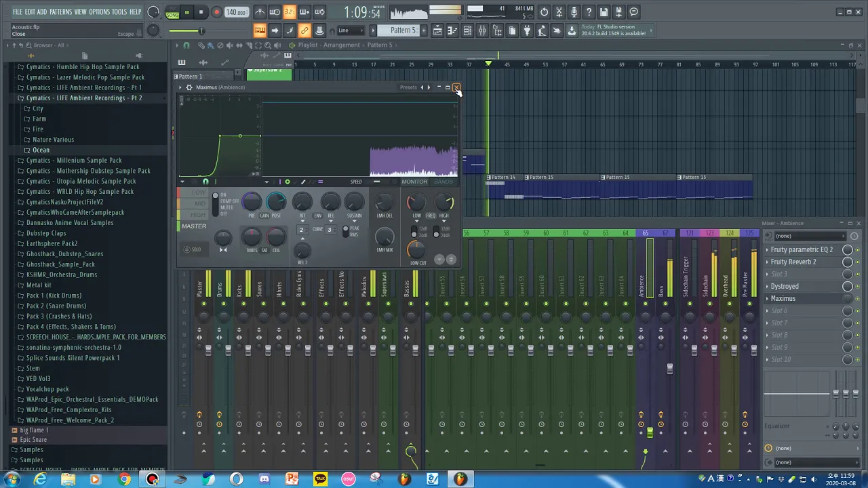Open the VIEW menu
Image resolution: width=868 pixels, height=488 pixels.
point(80,12)
